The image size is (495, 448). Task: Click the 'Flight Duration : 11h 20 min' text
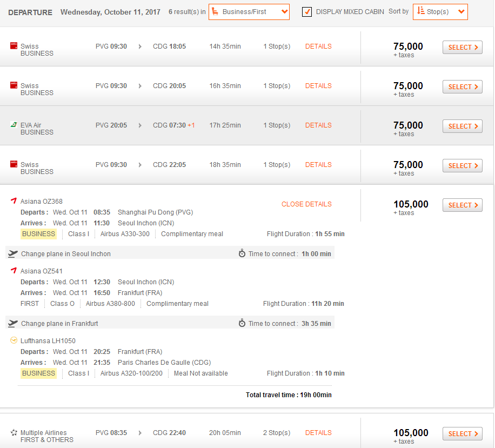point(303,304)
